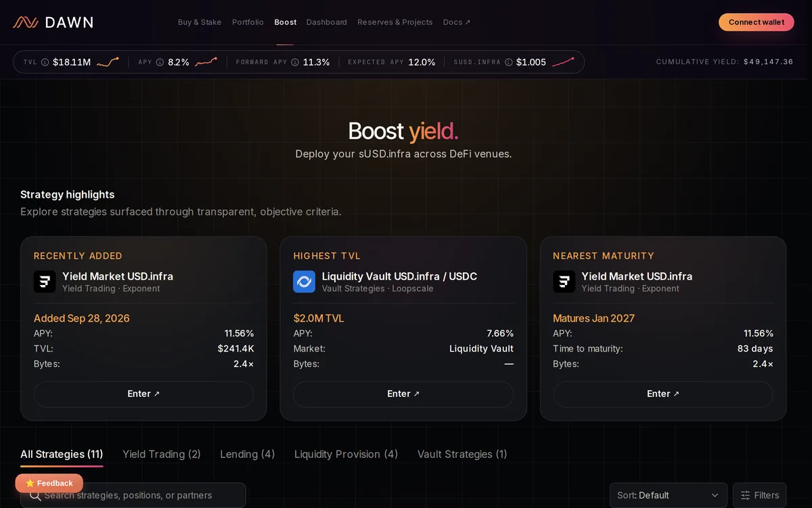
Task: Open the Dashboard nav item
Action: point(326,22)
